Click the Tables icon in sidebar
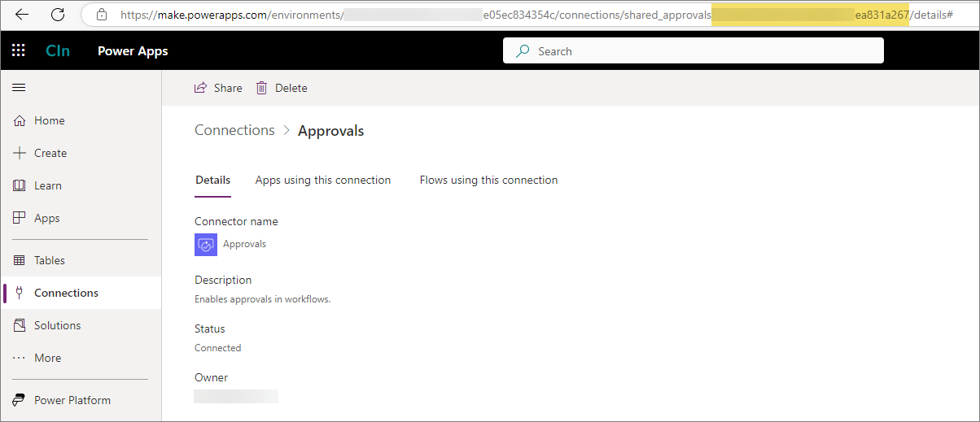Image resolution: width=980 pixels, height=422 pixels. coord(20,260)
